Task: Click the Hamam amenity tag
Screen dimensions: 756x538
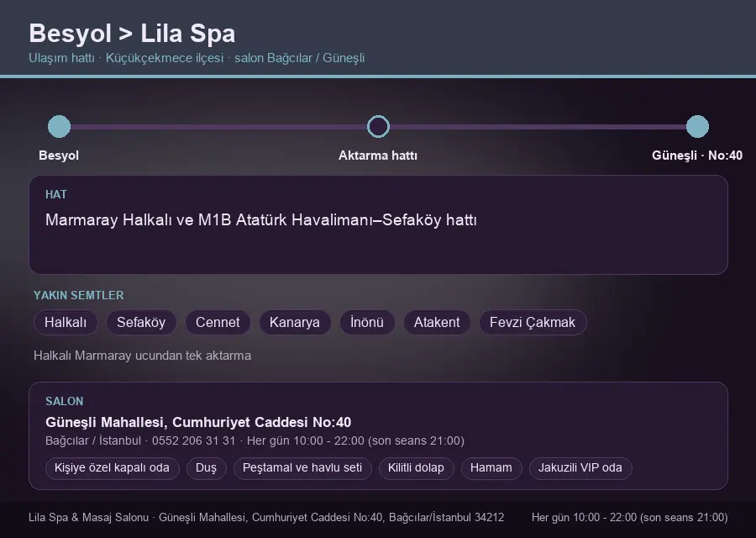Action: click(x=491, y=468)
